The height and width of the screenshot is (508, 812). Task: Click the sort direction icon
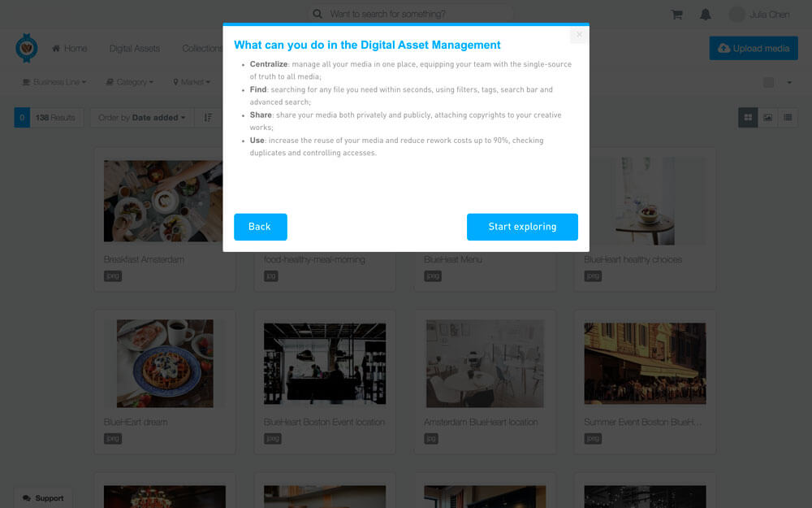click(x=208, y=118)
